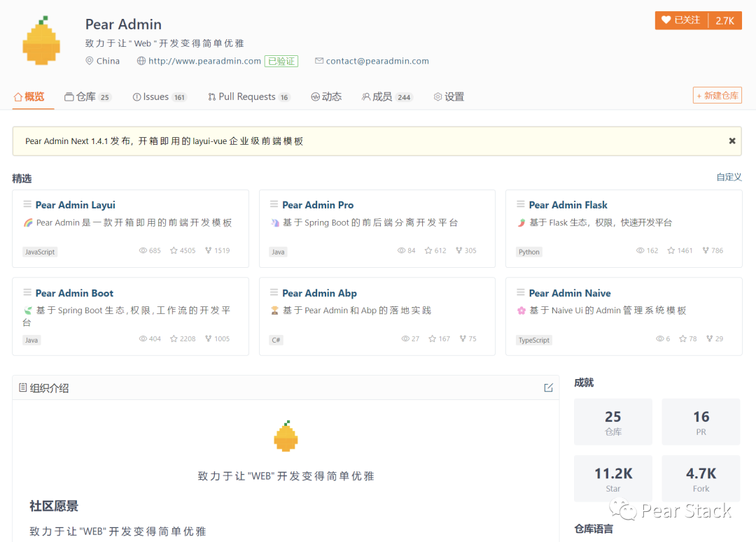Click drag-handle icon on Pear Admin Abp card
756x542 pixels.
[x=274, y=292]
